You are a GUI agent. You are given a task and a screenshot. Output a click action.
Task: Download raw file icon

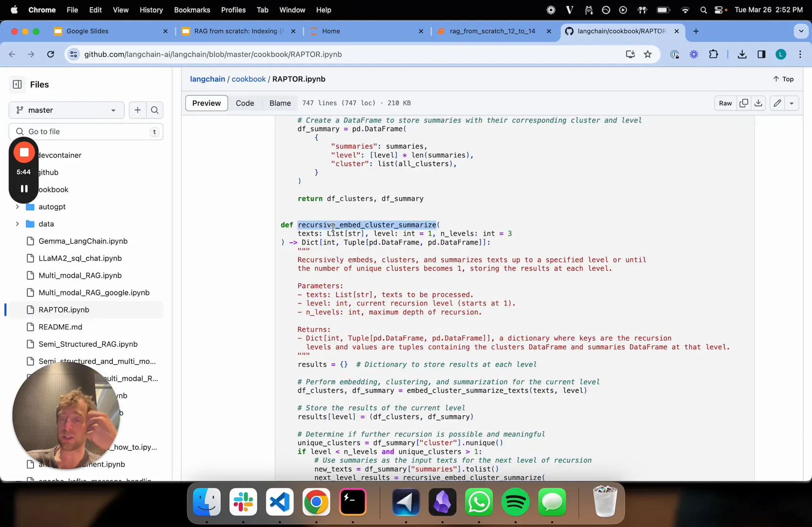click(758, 103)
